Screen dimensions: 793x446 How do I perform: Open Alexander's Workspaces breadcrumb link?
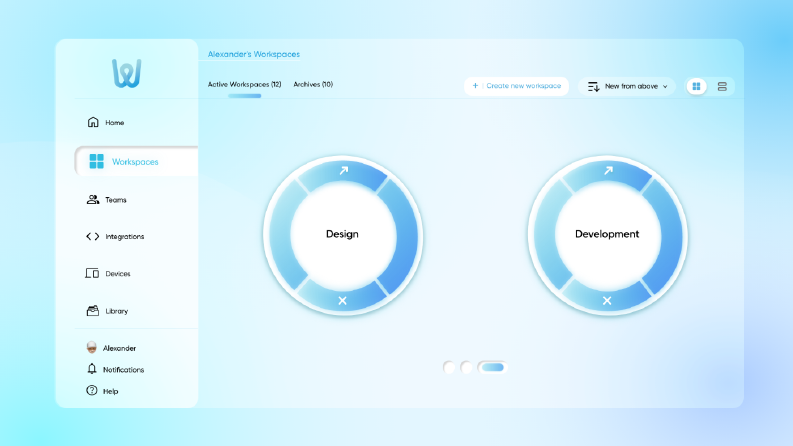point(254,54)
